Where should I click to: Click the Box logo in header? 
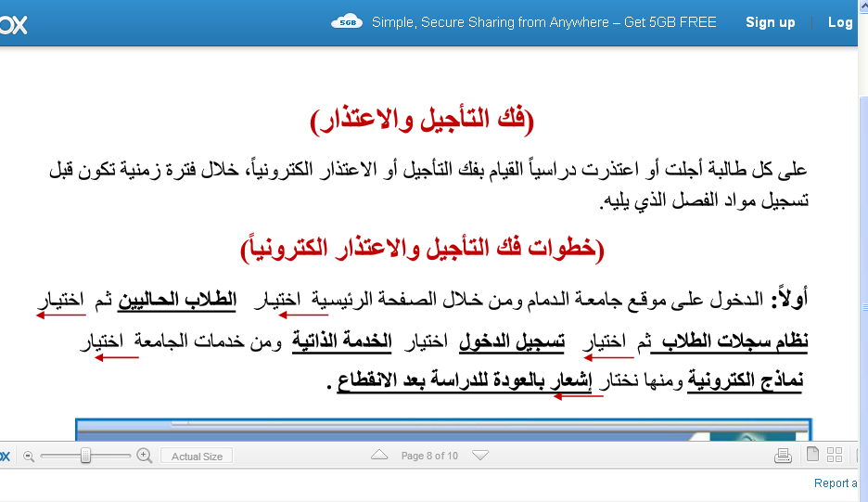pyautogui.click(x=13, y=24)
